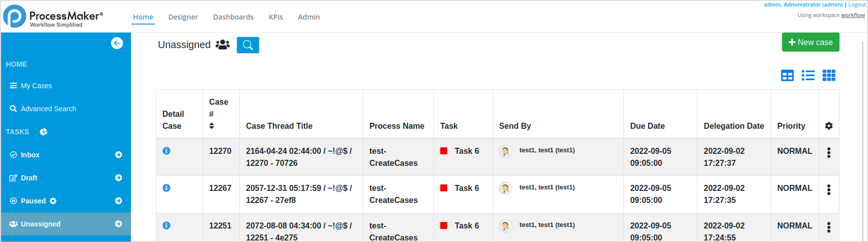Screen dimensions: 868x242
Task: Open detail info icon for case 12270
Action: (x=166, y=151)
